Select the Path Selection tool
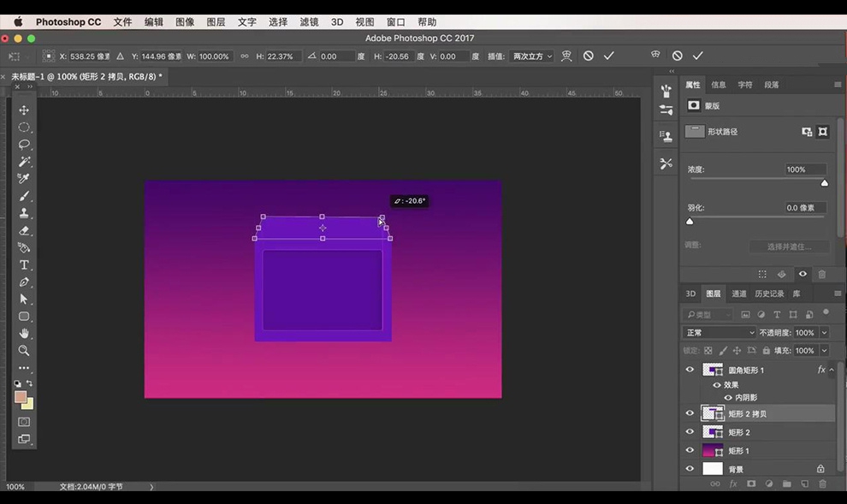Screen dimensions: 847x504 (24, 299)
